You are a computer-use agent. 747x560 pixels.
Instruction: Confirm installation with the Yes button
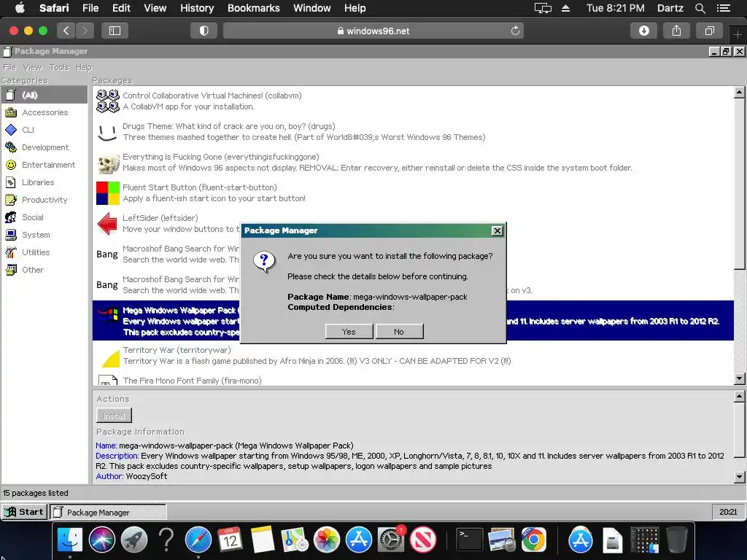(x=349, y=332)
